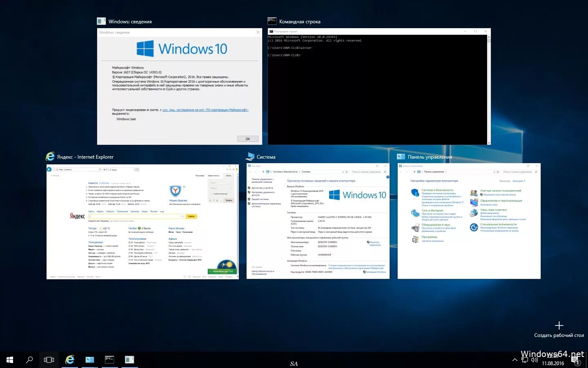The width and height of the screenshot is (588, 368).
Task: Click the Оборудование и звук printer icon
Action: tap(415, 227)
